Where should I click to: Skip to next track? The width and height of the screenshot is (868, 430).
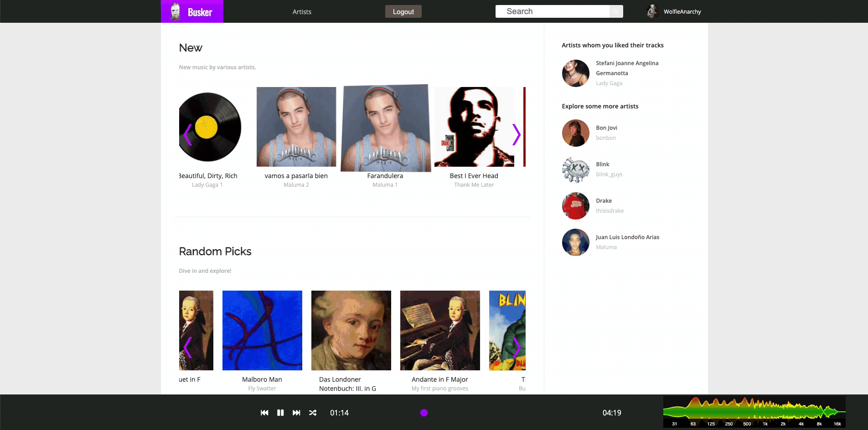pyautogui.click(x=296, y=413)
